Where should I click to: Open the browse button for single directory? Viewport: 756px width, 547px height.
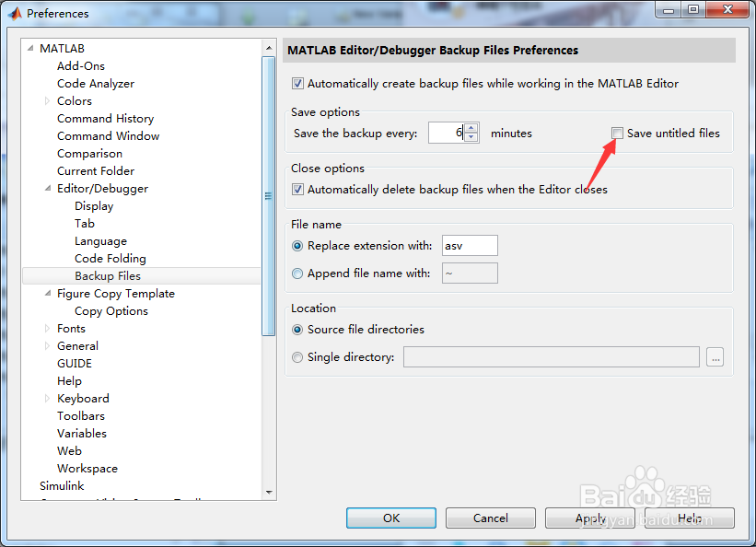pos(715,357)
